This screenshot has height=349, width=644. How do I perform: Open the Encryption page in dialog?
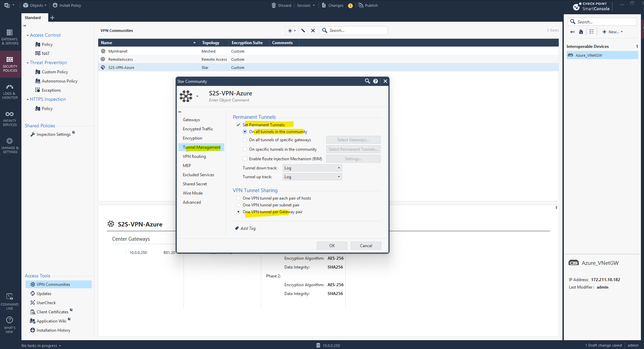coord(192,138)
